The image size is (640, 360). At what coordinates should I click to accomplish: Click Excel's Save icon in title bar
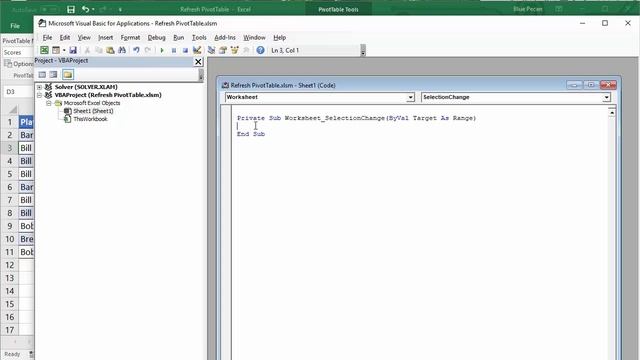[x=71, y=9]
